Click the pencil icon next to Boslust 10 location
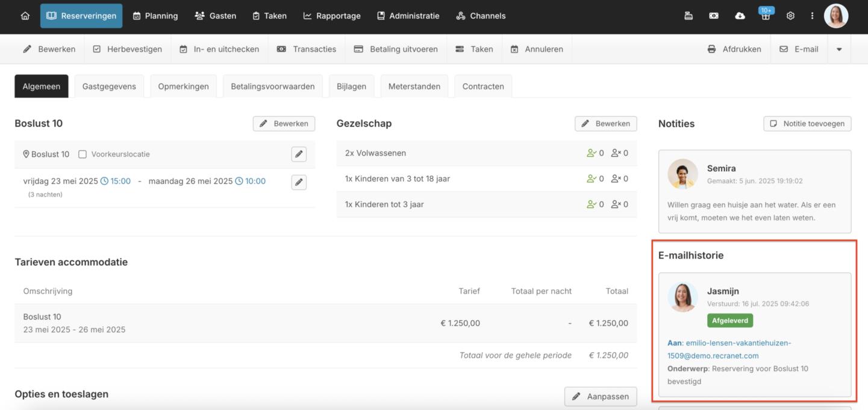 pos(299,154)
